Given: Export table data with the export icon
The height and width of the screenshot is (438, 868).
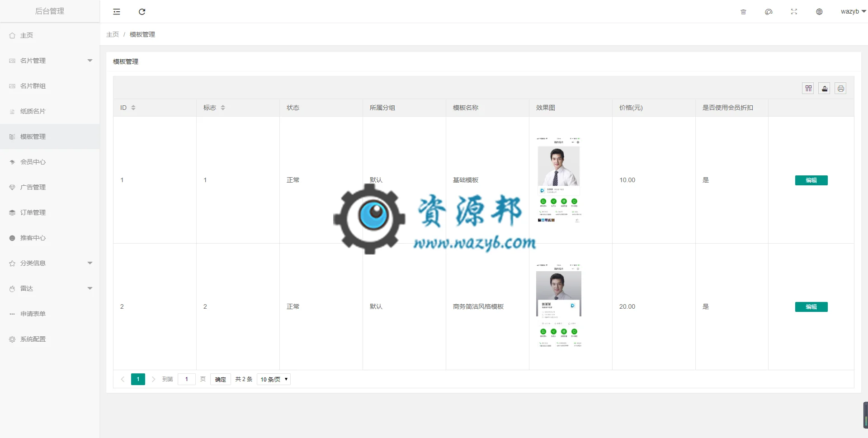Looking at the screenshot, I should coord(825,89).
